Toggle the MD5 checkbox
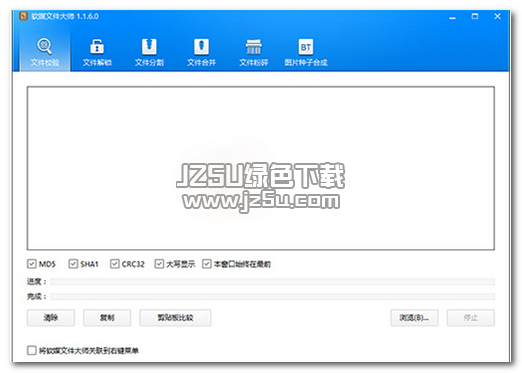 (32, 264)
